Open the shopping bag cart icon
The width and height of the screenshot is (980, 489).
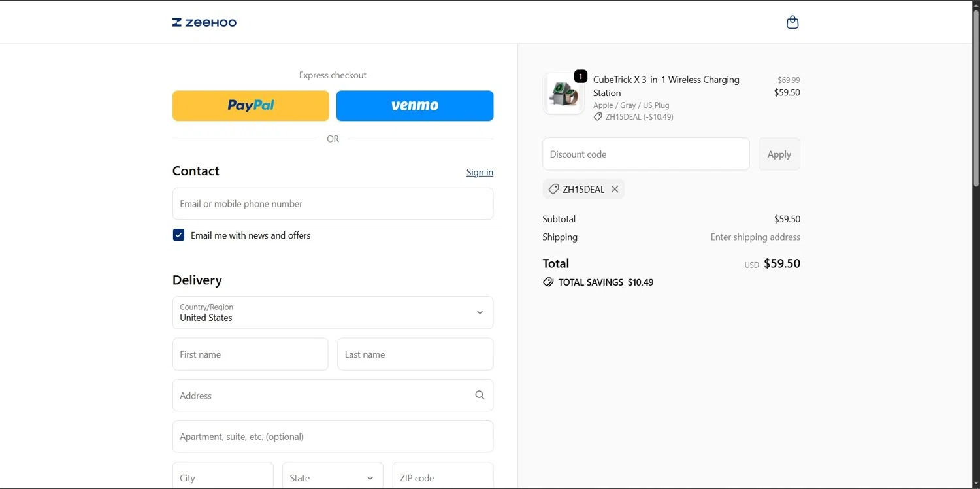pos(792,22)
